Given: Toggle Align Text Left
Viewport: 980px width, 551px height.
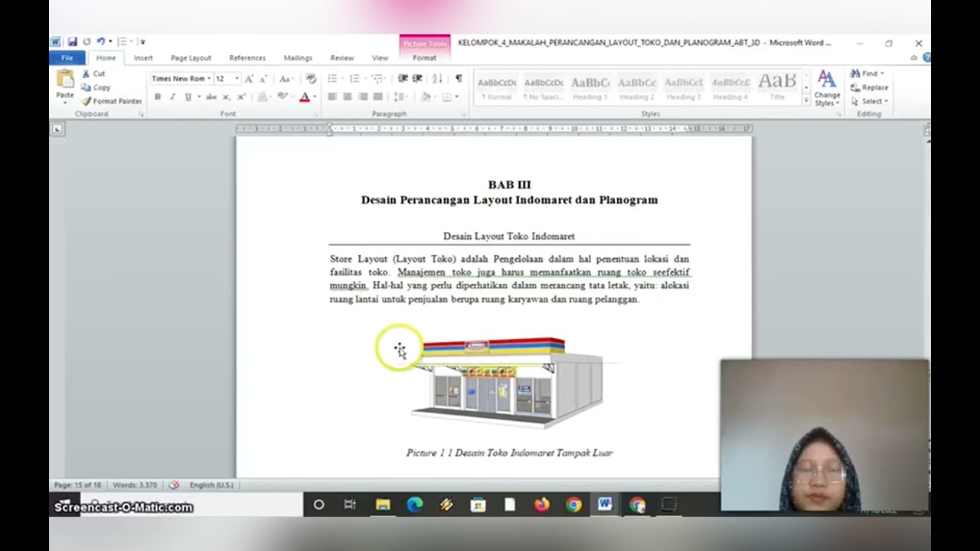Looking at the screenshot, I should [x=332, y=97].
